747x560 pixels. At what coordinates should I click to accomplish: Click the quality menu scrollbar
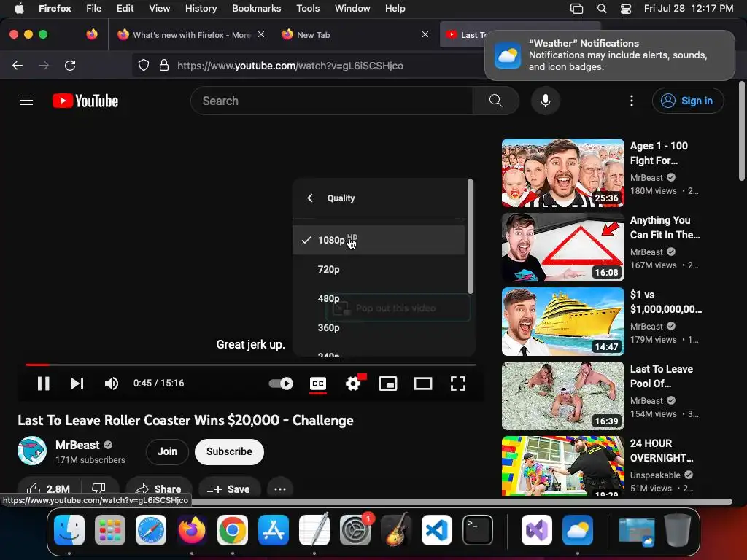click(471, 237)
